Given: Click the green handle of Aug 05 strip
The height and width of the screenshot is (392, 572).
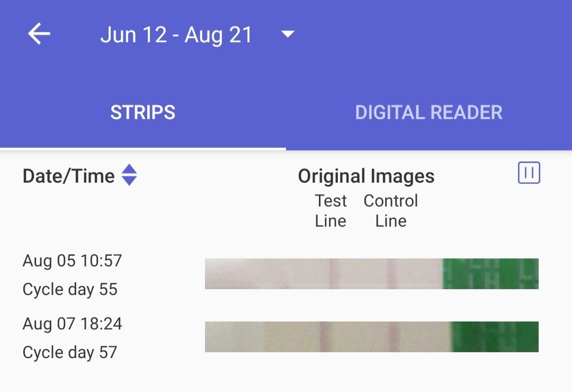Looking at the screenshot, I should pos(490,274).
